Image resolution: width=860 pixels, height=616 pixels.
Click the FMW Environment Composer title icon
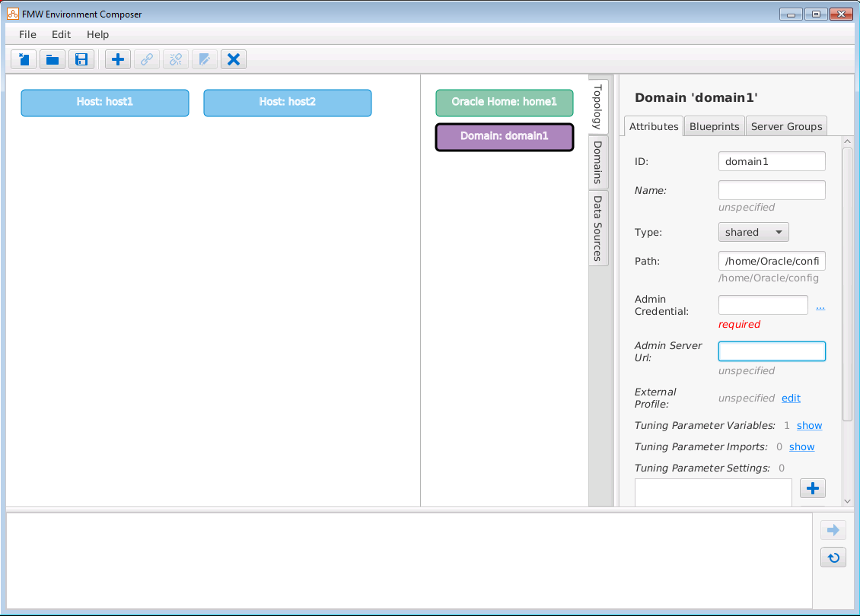tap(13, 14)
